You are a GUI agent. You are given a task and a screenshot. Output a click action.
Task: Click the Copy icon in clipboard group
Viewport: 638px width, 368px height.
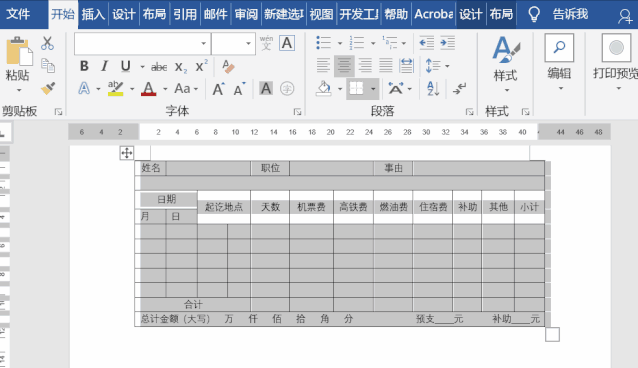[48, 66]
